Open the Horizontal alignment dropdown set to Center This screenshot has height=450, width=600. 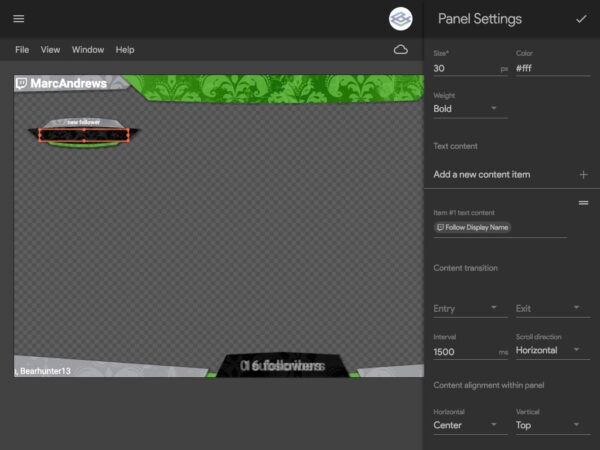[470, 425]
